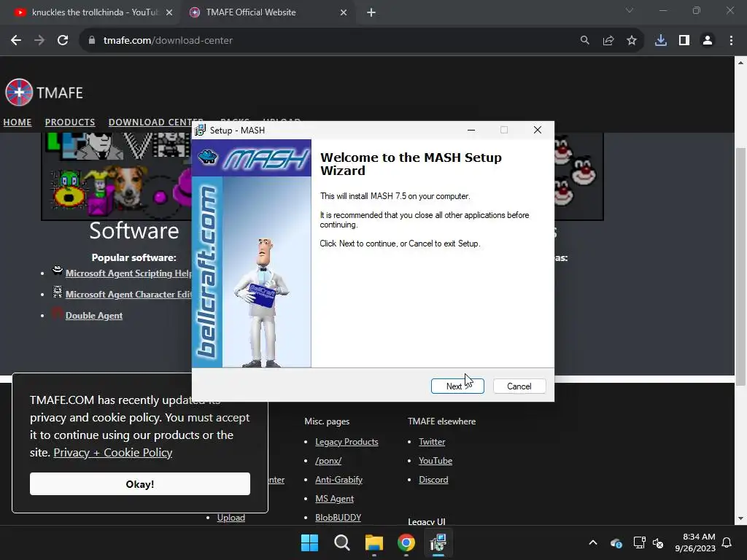Minimize the MASH Setup window

click(471, 130)
